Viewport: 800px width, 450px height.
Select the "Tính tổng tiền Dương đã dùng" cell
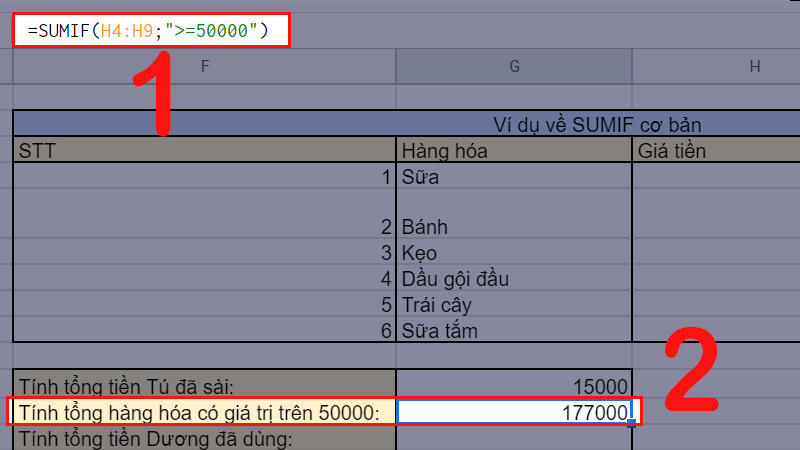click(x=204, y=438)
